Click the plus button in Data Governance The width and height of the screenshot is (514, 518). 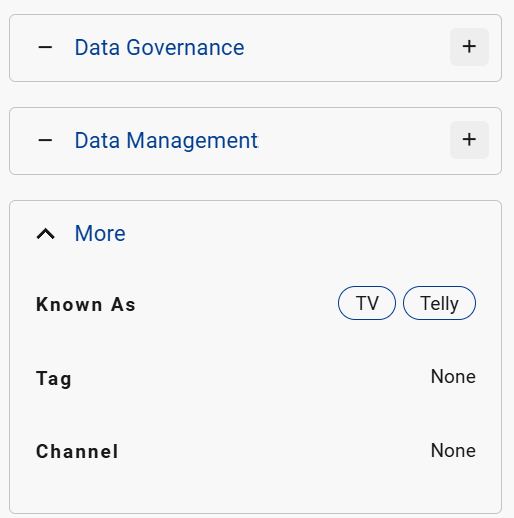tap(469, 47)
